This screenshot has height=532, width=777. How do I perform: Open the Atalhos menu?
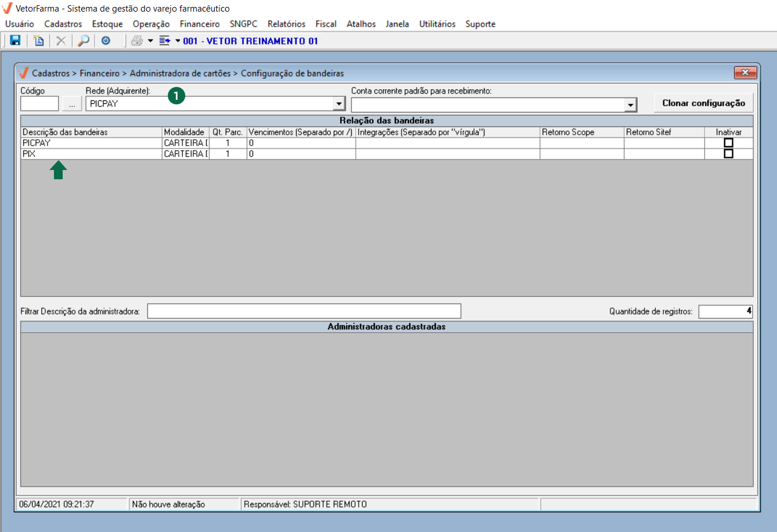(361, 24)
